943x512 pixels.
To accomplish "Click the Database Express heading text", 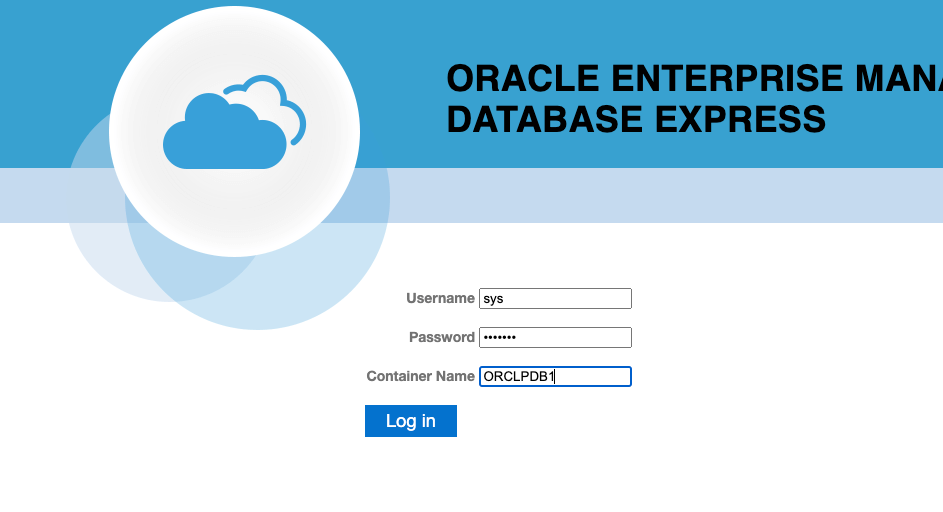I will [636, 119].
